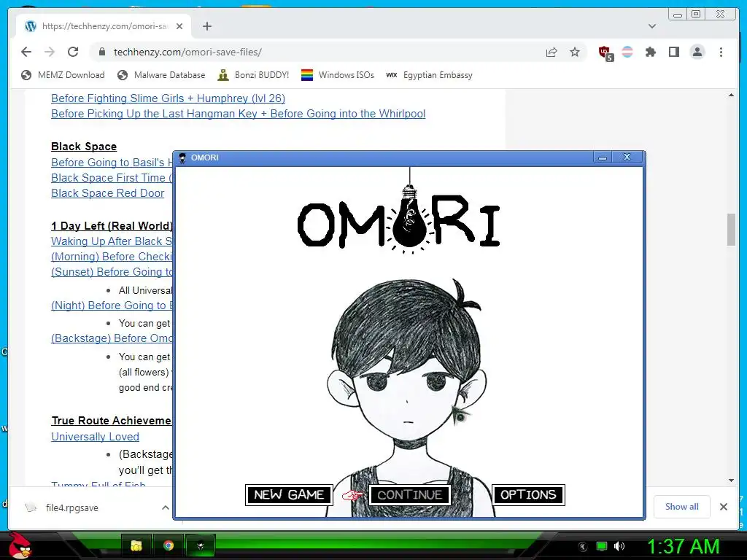Open (Night) Before Going link

pos(112,306)
